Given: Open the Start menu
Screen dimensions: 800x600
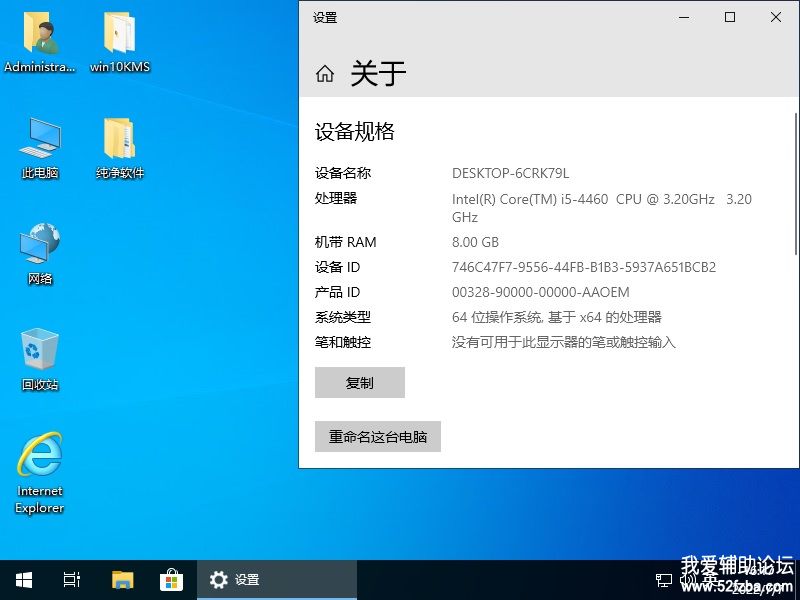Looking at the screenshot, I should 23,580.
